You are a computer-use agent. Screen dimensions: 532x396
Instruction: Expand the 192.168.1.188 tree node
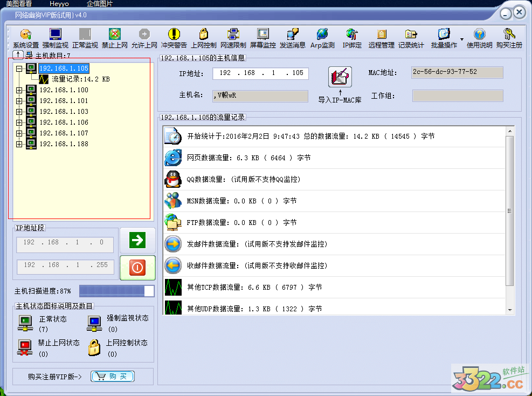point(19,144)
